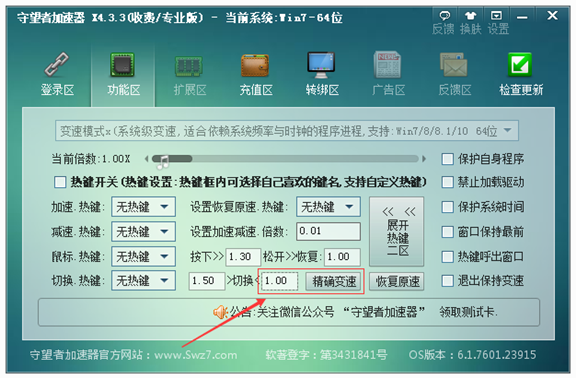The image size is (576, 378).
Task: Click the precise speed field before 精确变速
Action: pyautogui.click(x=280, y=281)
